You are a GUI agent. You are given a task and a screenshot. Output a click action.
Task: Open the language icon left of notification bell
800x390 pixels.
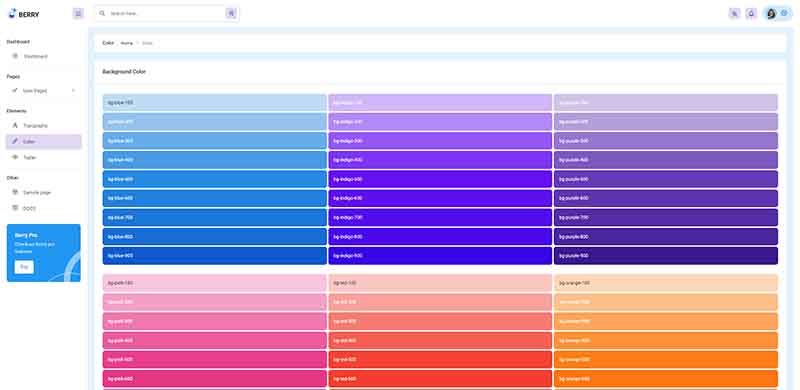734,14
